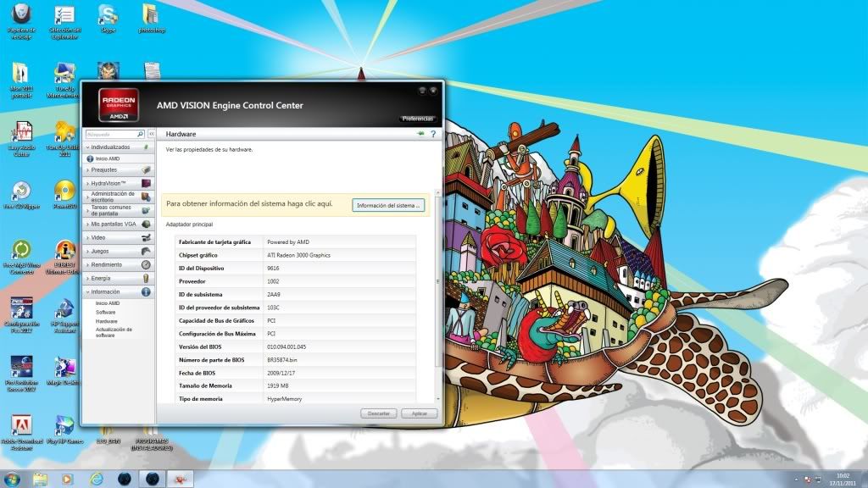Click the search magnifier icon in sidebar
The height and width of the screenshot is (488, 868).
tap(140, 134)
